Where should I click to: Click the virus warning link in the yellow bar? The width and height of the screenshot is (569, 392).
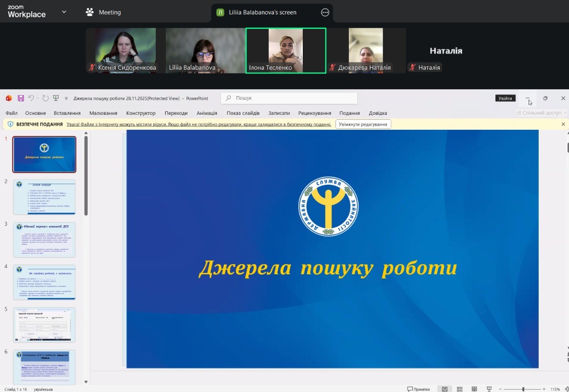(x=199, y=124)
